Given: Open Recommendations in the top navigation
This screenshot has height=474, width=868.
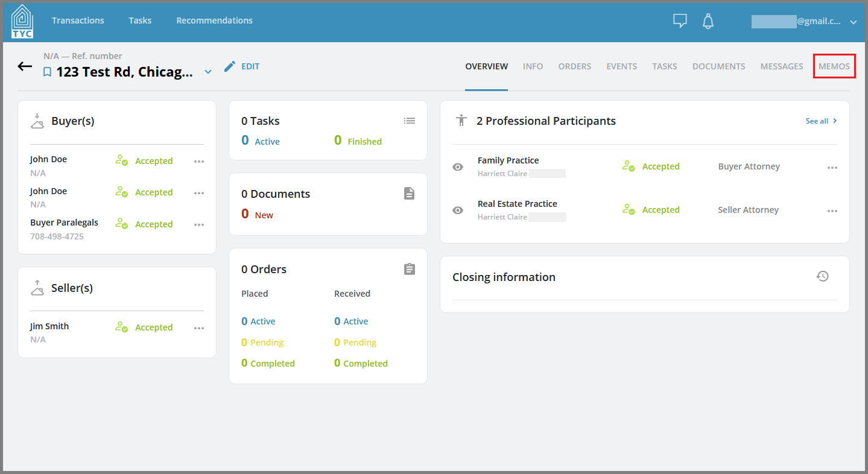Looking at the screenshot, I should point(214,20).
